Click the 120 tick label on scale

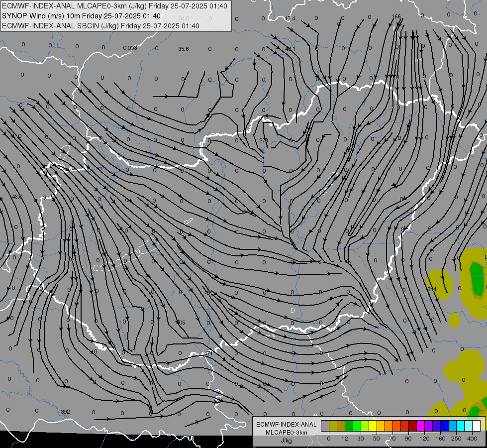(x=425, y=439)
